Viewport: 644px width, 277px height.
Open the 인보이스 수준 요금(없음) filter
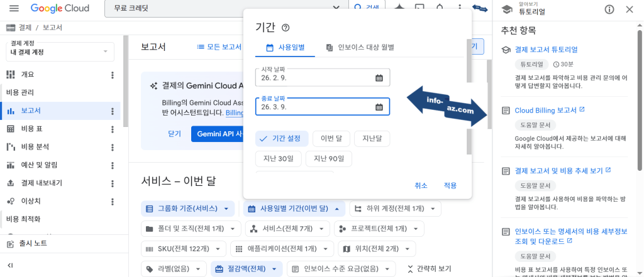(341, 269)
